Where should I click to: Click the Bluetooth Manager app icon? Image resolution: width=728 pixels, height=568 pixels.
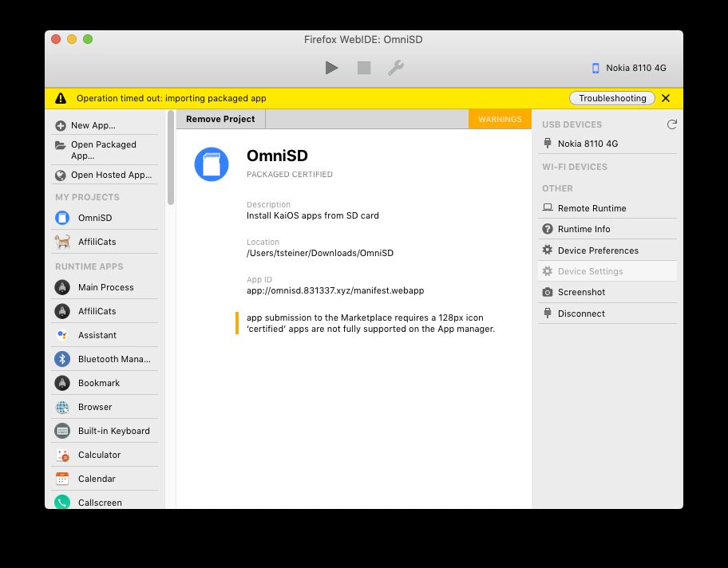(x=62, y=359)
